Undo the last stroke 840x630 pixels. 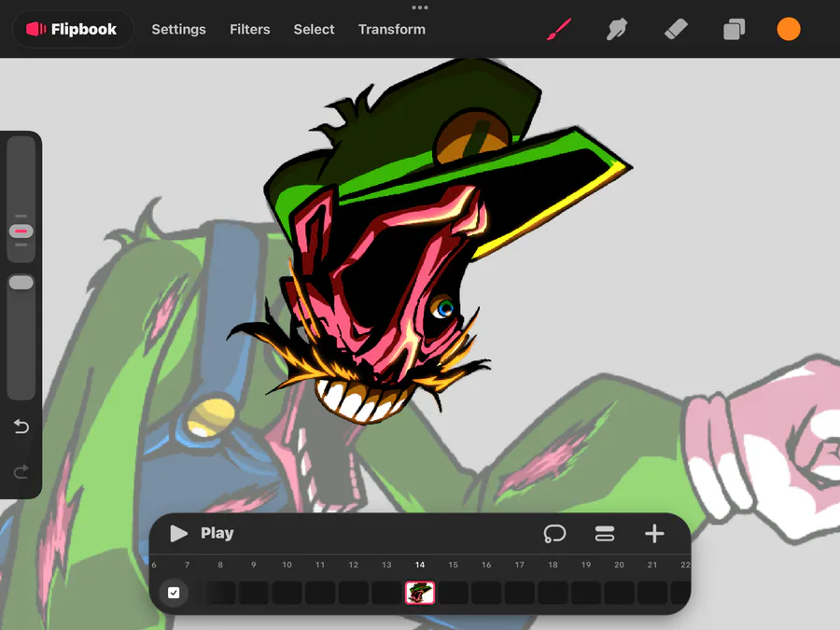21,427
